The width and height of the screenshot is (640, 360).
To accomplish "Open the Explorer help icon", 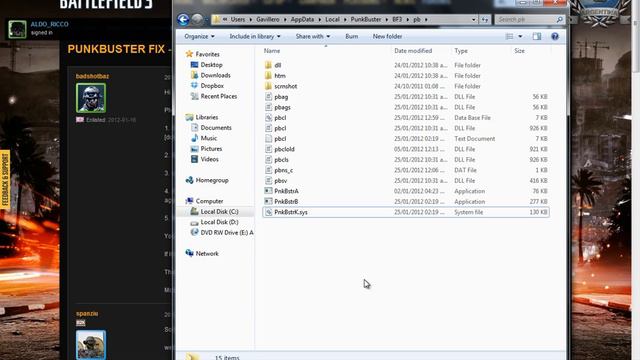I will [x=555, y=36].
